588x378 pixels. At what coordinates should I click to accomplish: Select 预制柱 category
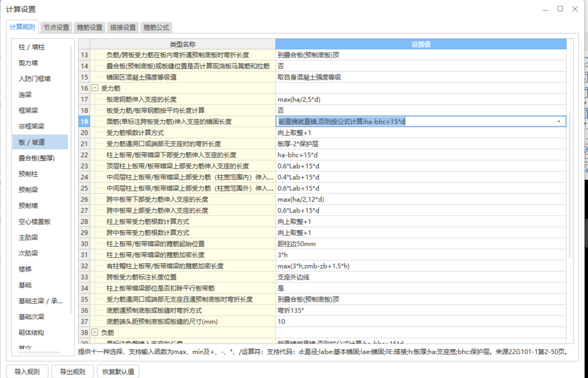point(40,174)
